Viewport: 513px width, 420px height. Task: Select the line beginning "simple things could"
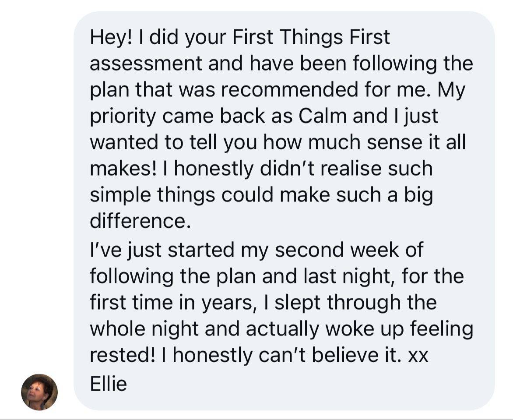pyautogui.click(x=261, y=196)
